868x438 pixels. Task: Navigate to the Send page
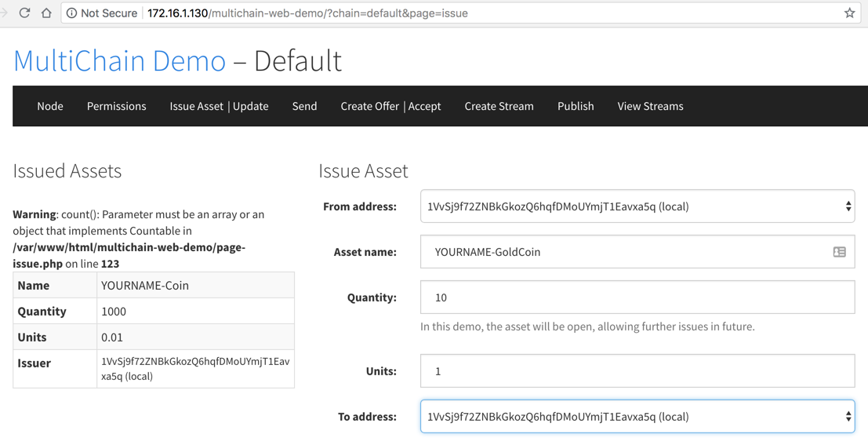[x=304, y=106]
